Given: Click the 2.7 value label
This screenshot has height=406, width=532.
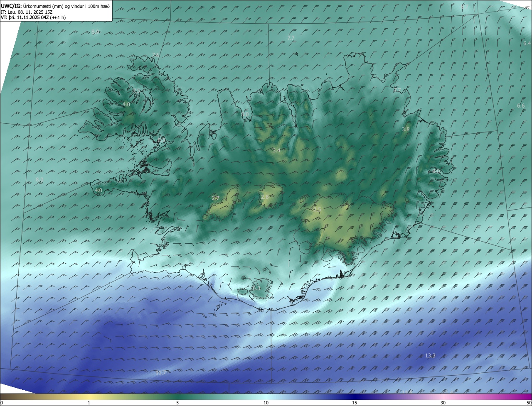Looking at the screenshot, I should tap(215, 198).
